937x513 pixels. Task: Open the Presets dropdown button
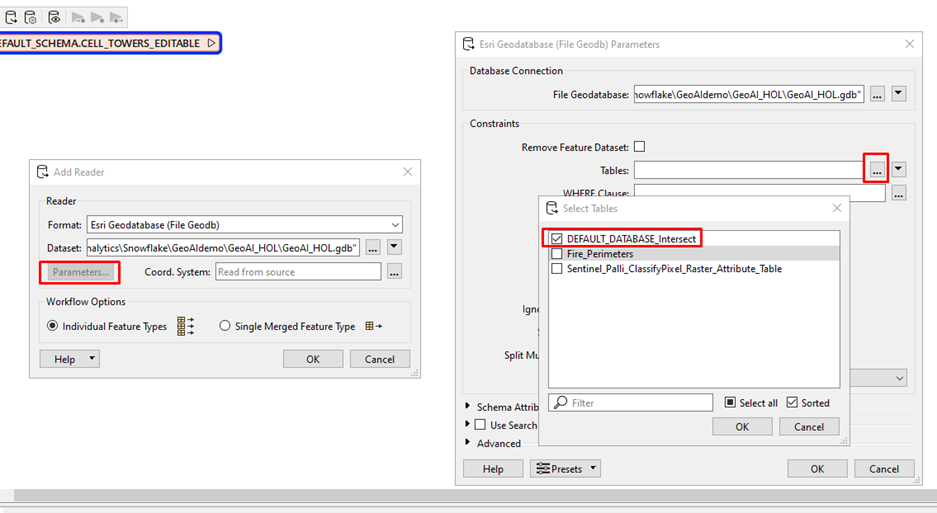pos(565,469)
